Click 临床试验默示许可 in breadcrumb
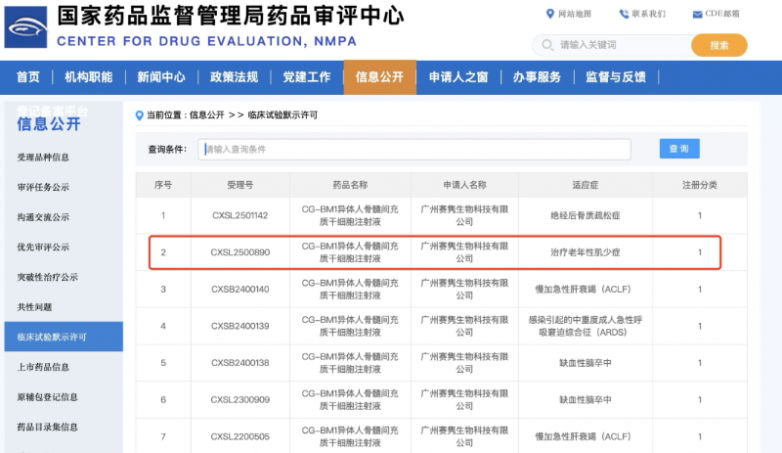This screenshot has height=453, width=782. pos(283,115)
